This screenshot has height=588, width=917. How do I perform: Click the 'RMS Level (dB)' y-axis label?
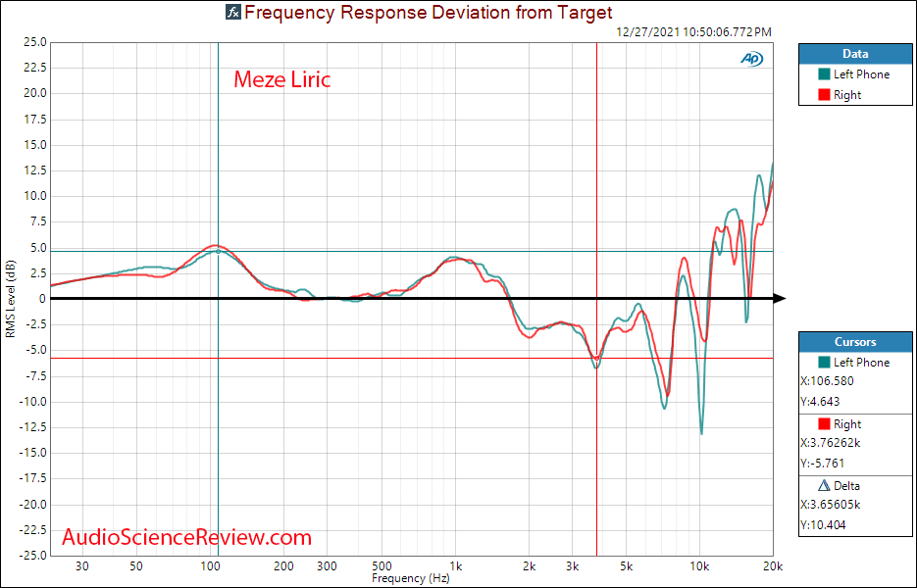tap(11, 299)
